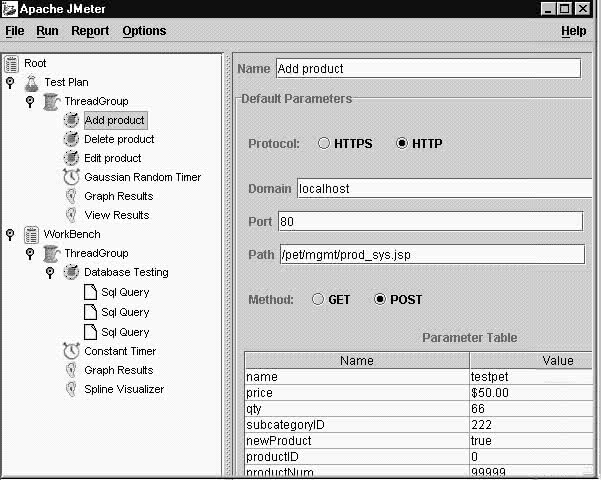
Task: Select the Delete product tree item
Action: 119,139
